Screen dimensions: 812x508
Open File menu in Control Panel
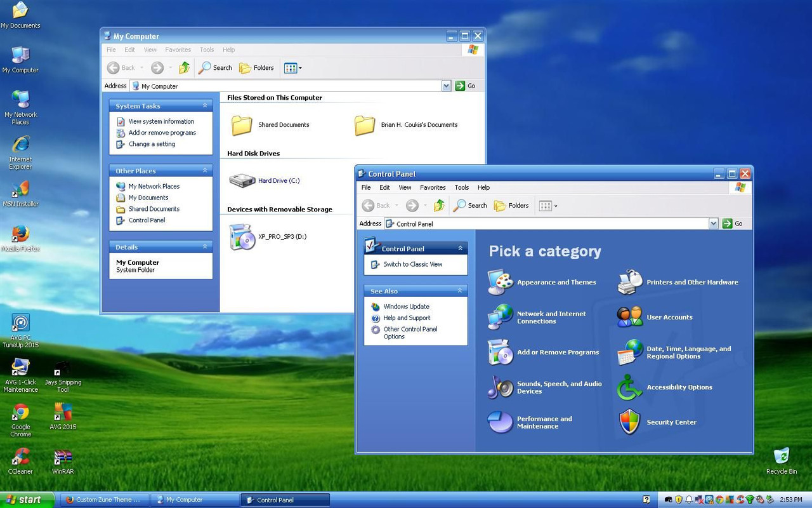coord(366,187)
